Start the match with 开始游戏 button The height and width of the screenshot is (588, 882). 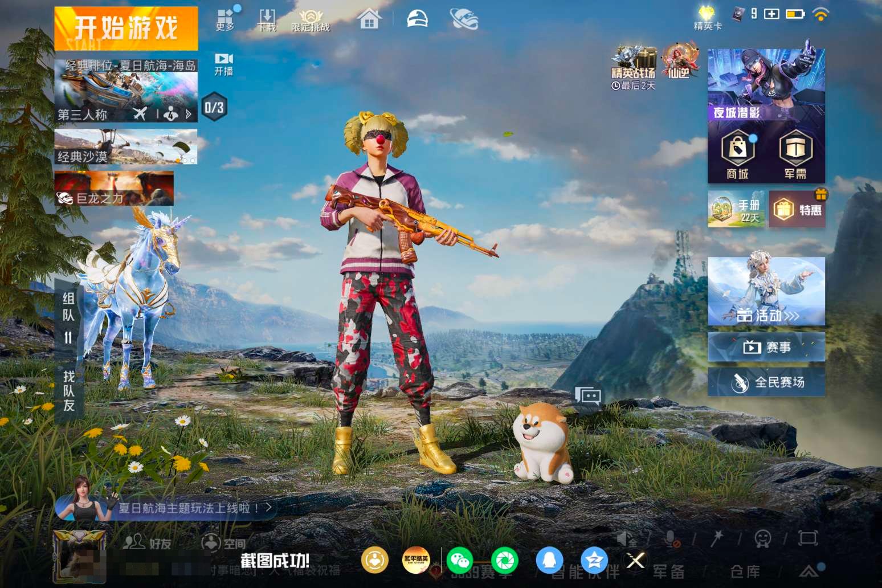click(x=126, y=28)
